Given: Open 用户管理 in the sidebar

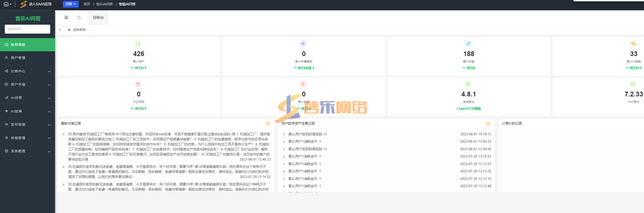Looking at the screenshot, I should [x=28, y=58].
